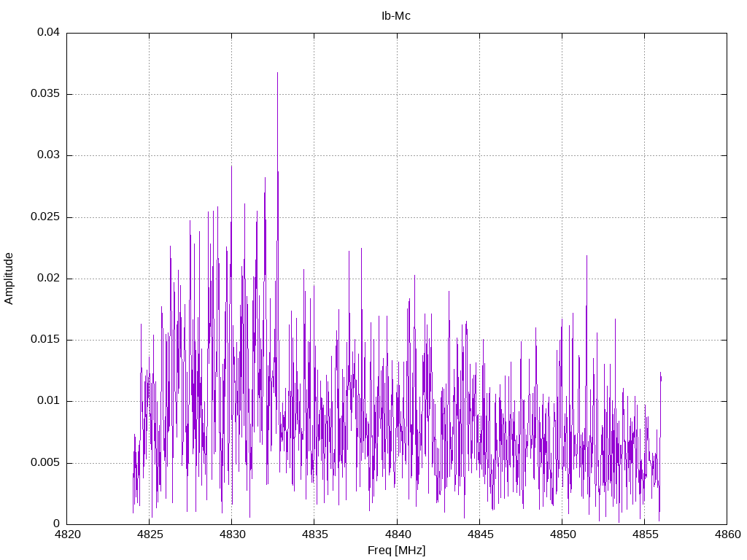The height and width of the screenshot is (560, 747).
Task: Click the 0.025 y-axis tick label
Action: (45, 217)
